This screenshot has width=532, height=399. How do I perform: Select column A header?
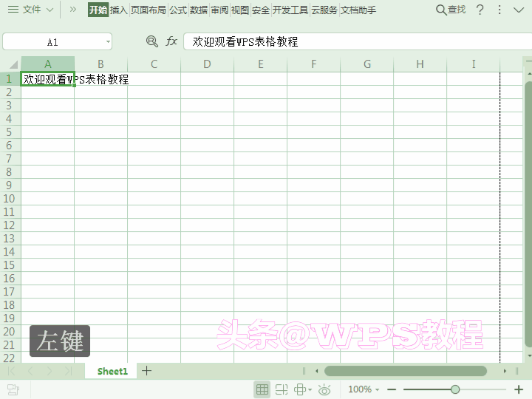pos(48,64)
